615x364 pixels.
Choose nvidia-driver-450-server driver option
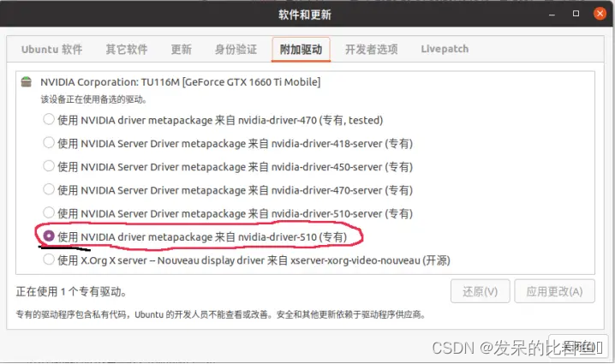(49, 166)
